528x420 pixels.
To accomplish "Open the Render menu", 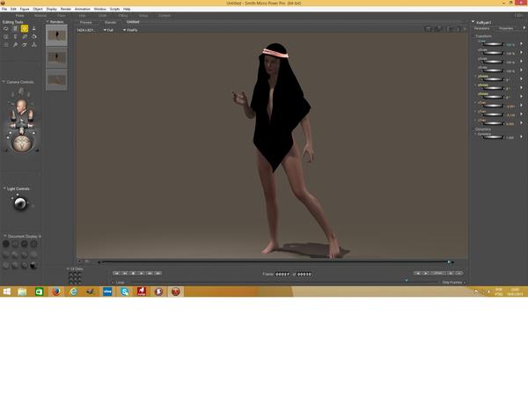I will 66,9.
